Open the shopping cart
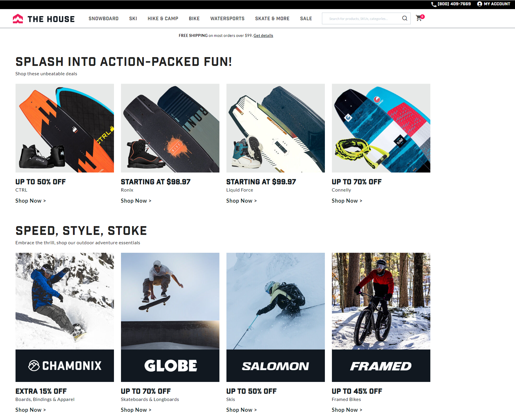 click(419, 18)
